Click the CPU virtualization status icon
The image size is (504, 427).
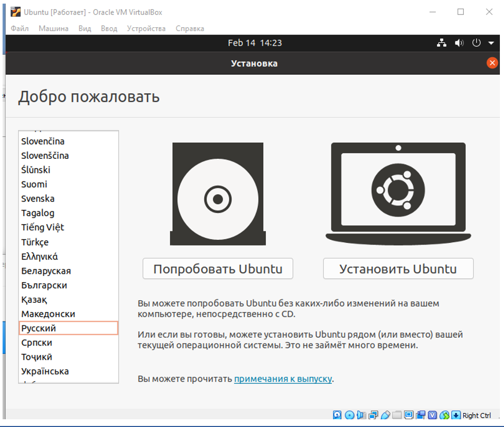pyautogui.click(x=432, y=415)
